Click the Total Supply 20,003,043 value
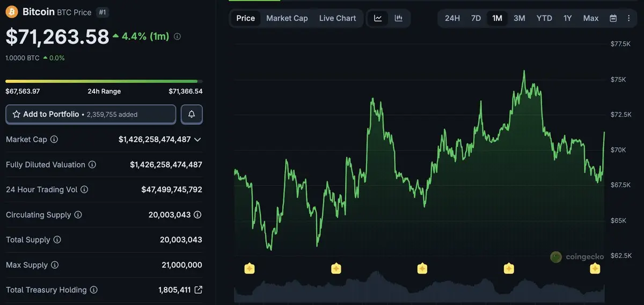The height and width of the screenshot is (305, 644). (181, 240)
